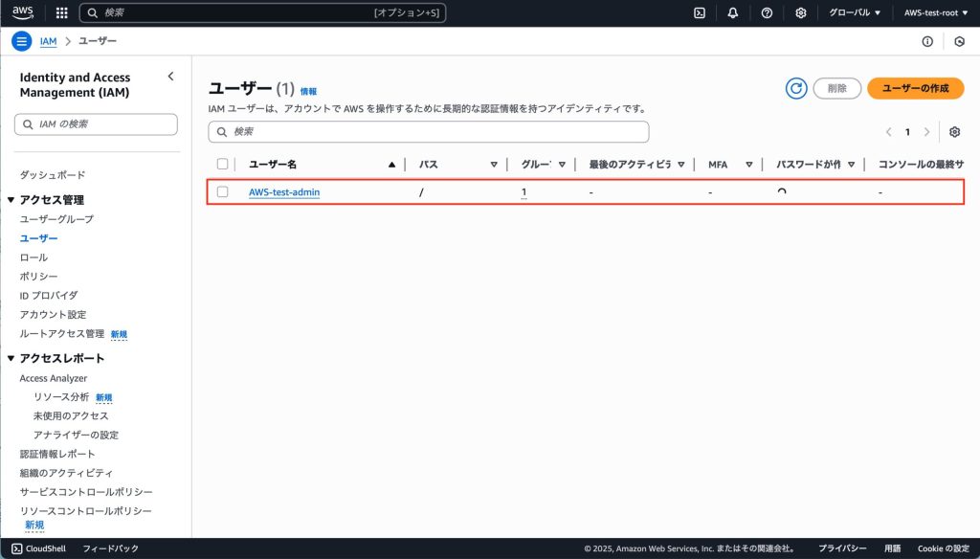Go to next page of users
This screenshot has width=980, height=559.
click(926, 132)
